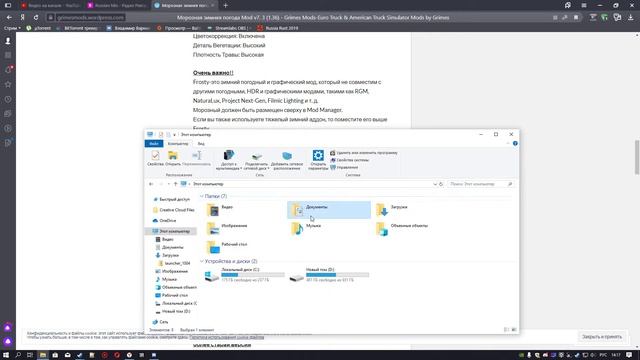
Task: Click Удалить или изменить программу
Action: (x=364, y=153)
